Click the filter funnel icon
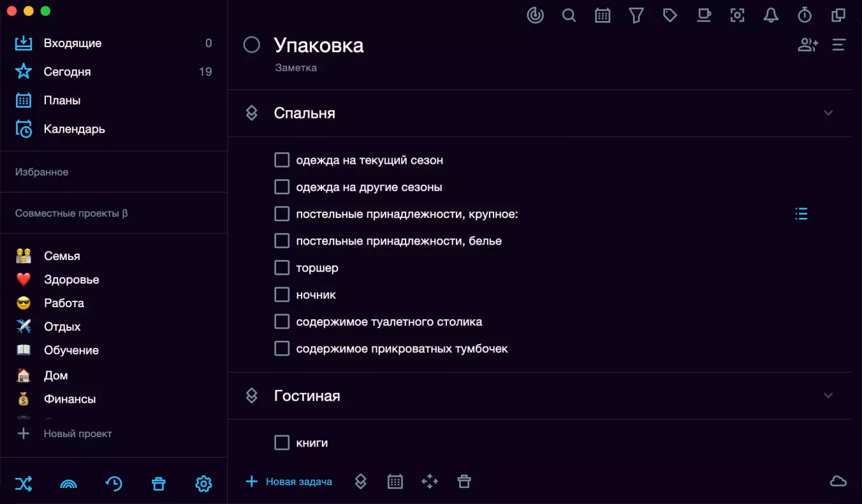862x504 pixels. [x=636, y=15]
